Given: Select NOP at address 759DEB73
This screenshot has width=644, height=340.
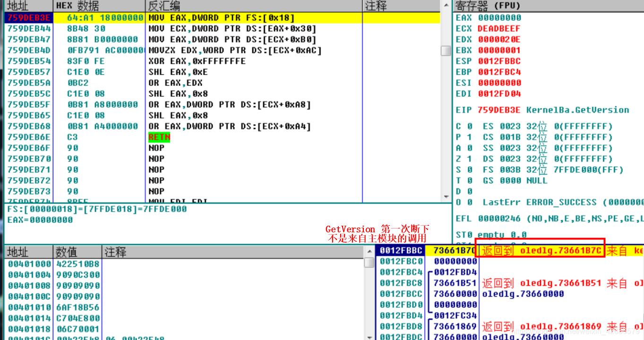Looking at the screenshot, I should click(156, 192).
